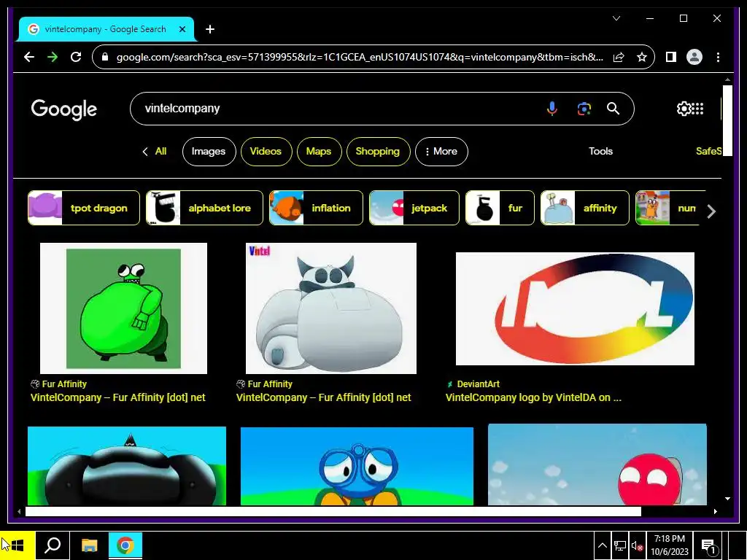Click the horizontal scrollbar thumb
Viewport: 747px width, 560px height.
pyautogui.click(x=333, y=511)
